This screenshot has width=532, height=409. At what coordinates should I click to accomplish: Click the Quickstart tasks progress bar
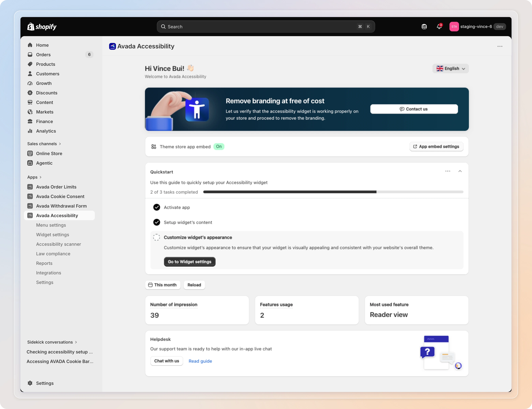333,192
